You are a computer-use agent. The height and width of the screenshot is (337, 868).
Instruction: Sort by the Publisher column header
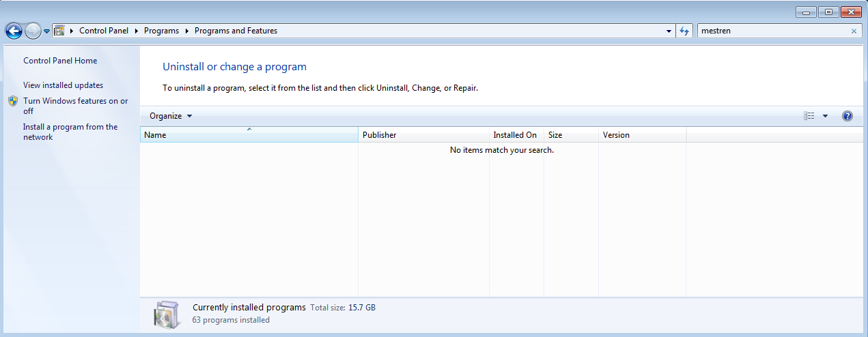[423, 135]
